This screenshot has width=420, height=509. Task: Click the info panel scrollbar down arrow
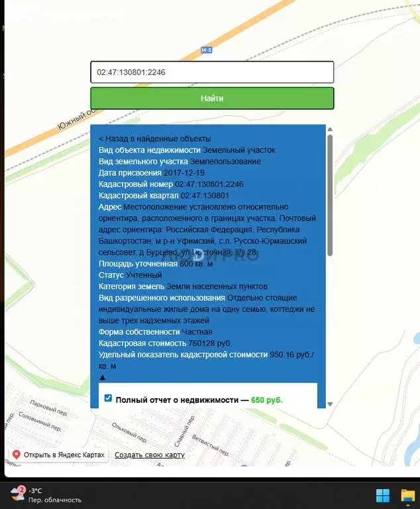pyautogui.click(x=330, y=404)
